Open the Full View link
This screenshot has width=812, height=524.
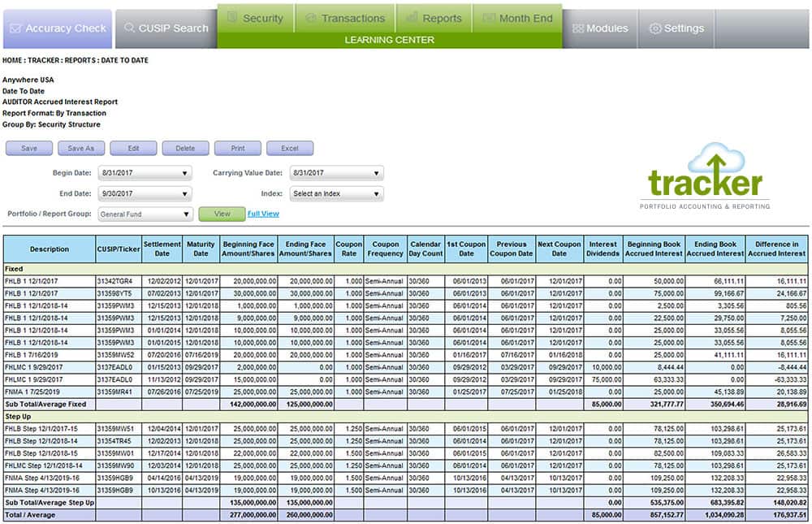[263, 214]
